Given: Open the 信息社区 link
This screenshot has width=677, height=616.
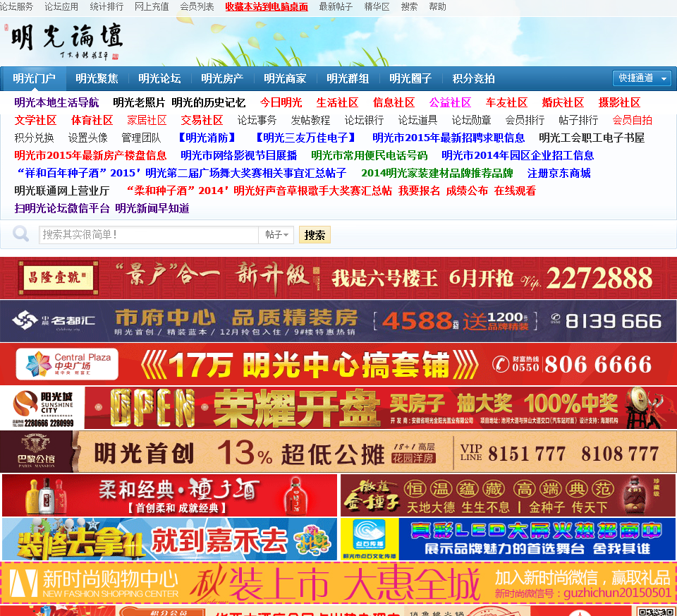Looking at the screenshot, I should tap(394, 102).
